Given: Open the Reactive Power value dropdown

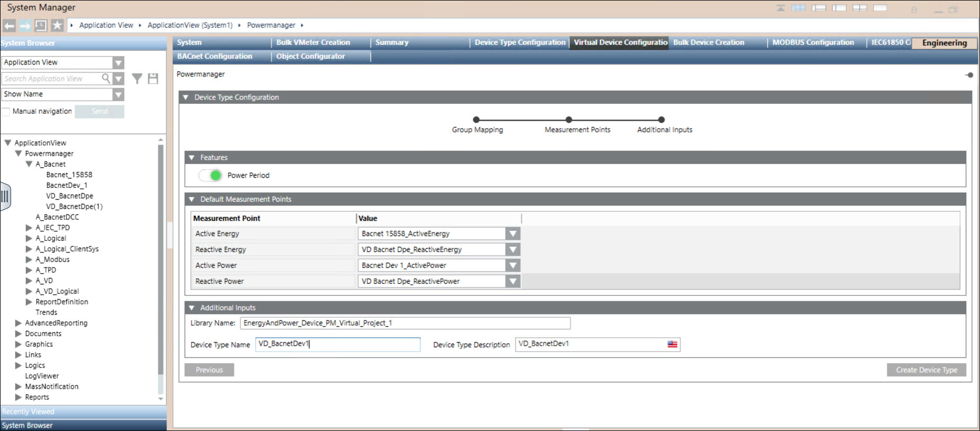Looking at the screenshot, I should coord(512,282).
